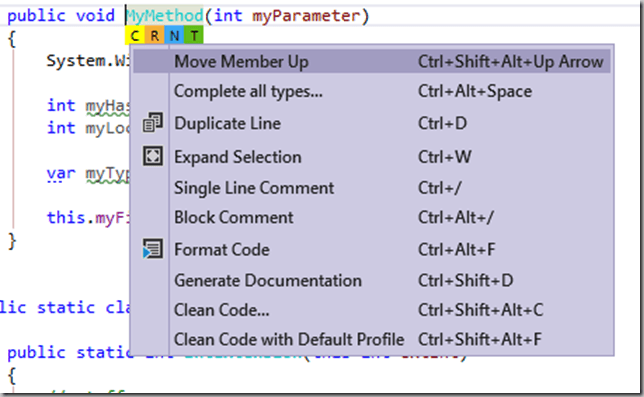Click the Format Code icon
This screenshot has width=644, height=397.
[153, 249]
